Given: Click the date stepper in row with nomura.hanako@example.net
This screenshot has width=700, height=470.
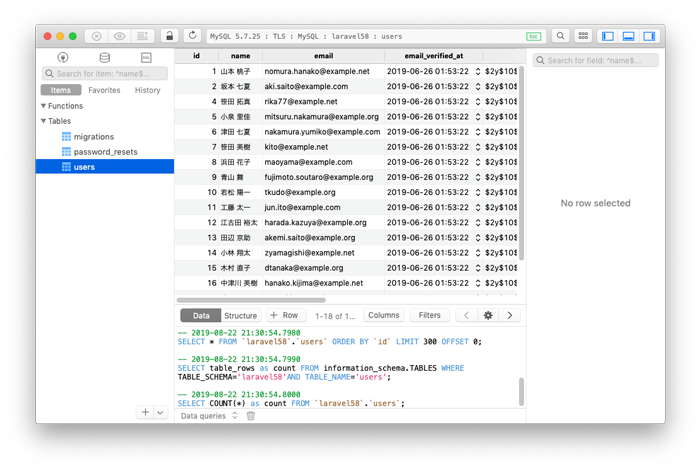Looking at the screenshot, I should point(478,71).
